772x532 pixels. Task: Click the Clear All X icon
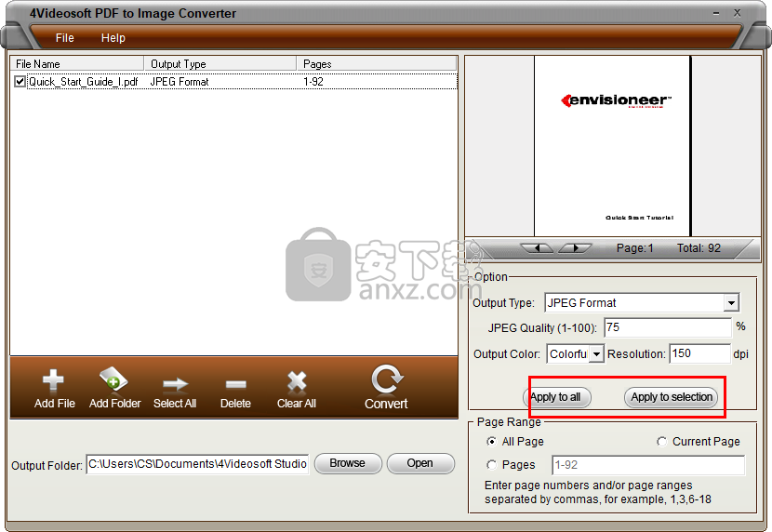tap(297, 381)
